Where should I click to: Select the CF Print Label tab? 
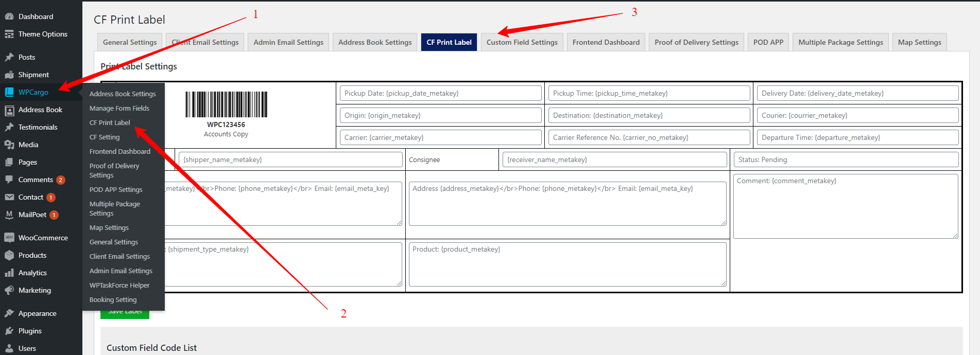coord(449,42)
